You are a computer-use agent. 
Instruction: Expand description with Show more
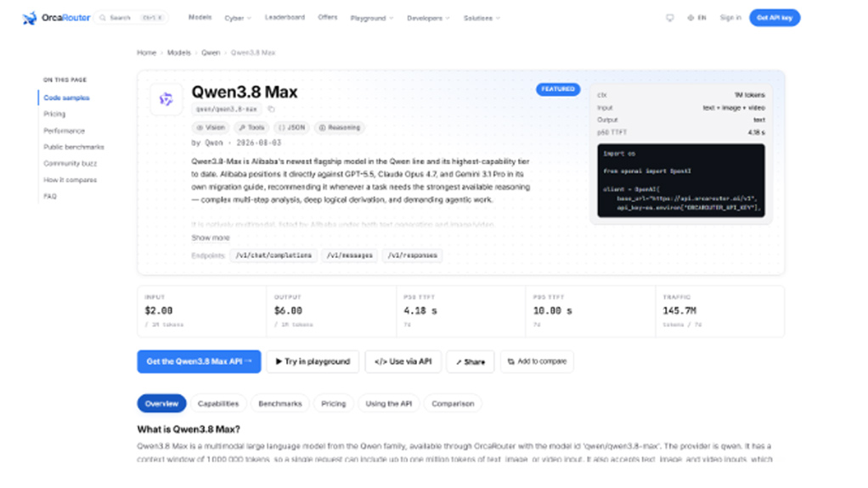[211, 238]
